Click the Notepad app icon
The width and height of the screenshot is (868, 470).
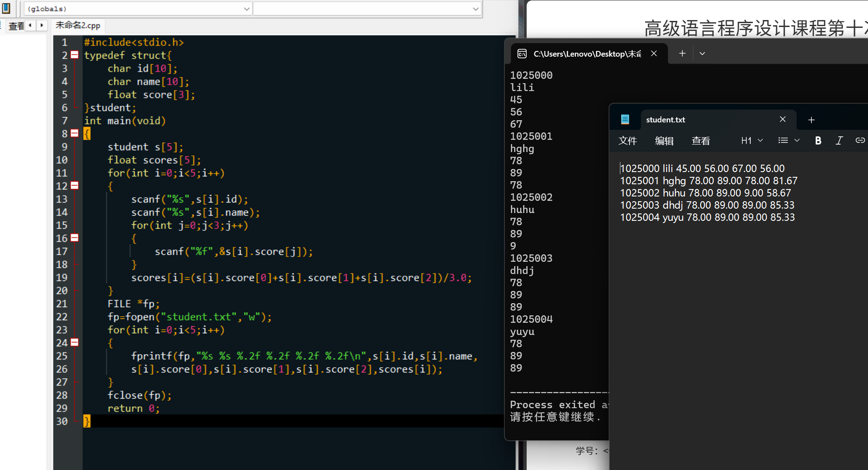click(x=625, y=119)
